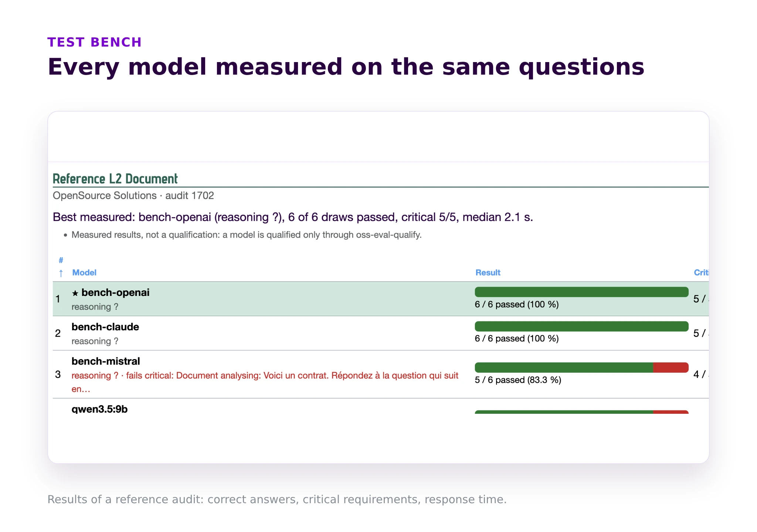Select the bench-claude model name
The width and height of the screenshot is (757, 532).
(x=105, y=327)
